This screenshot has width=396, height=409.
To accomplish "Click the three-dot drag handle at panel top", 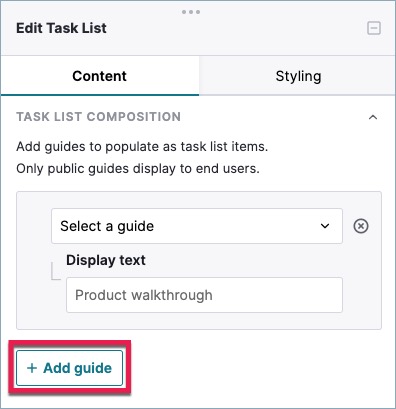I will coord(191,12).
